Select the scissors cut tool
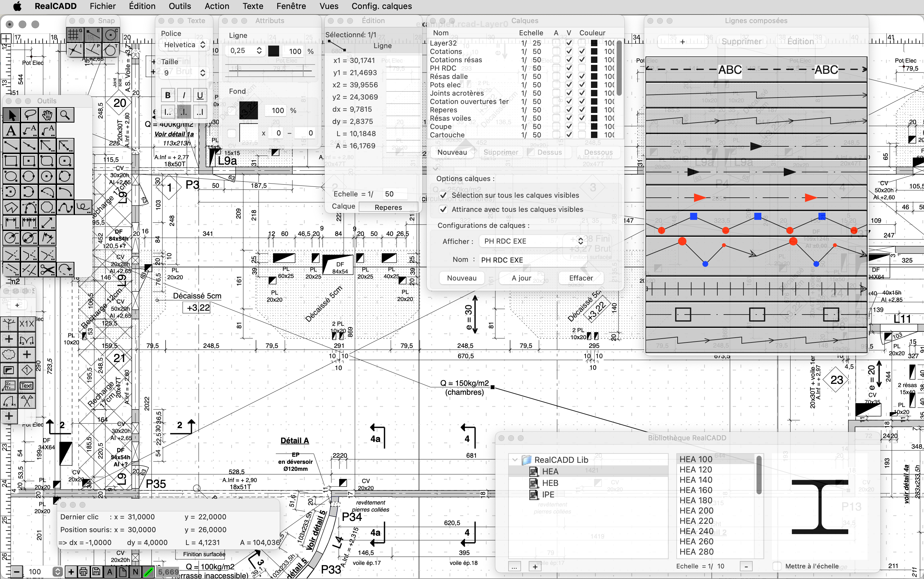This screenshot has height=579, width=924. click(x=47, y=270)
